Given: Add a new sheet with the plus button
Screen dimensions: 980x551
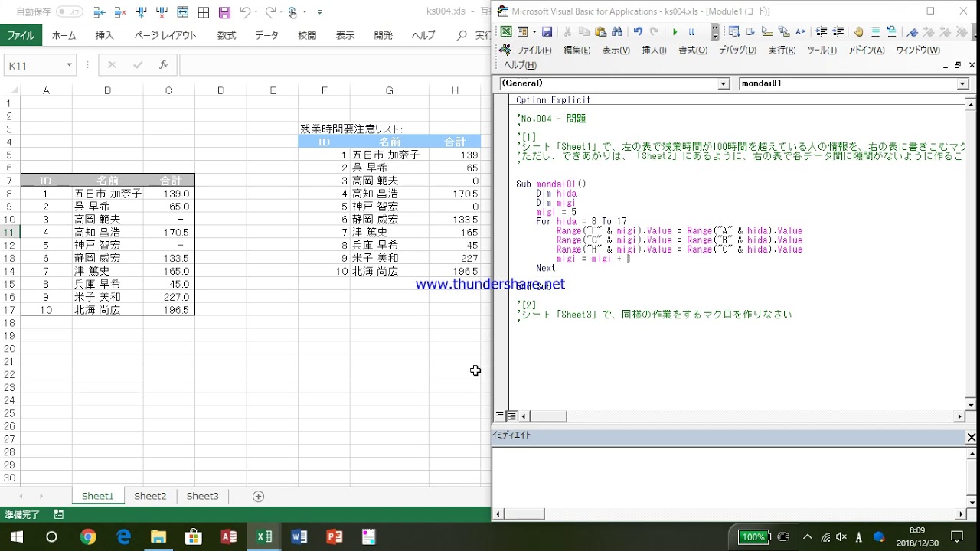Looking at the screenshot, I should coord(258,496).
